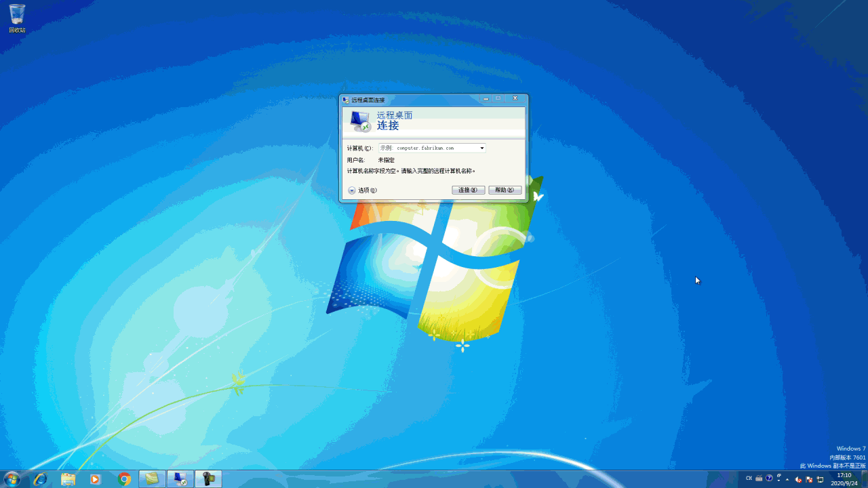Click the muted volume speaker icon
The height and width of the screenshot is (488, 868).
798,479
